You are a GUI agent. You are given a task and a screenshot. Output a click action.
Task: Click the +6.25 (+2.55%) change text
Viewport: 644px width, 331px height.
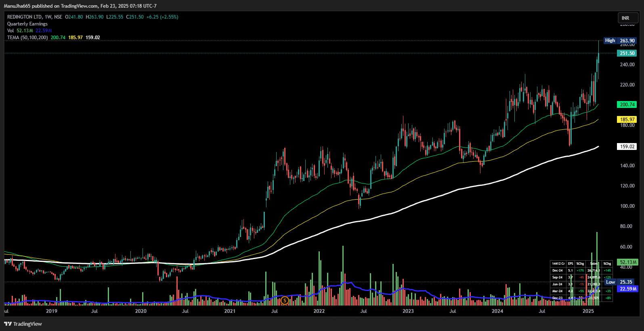(162, 17)
